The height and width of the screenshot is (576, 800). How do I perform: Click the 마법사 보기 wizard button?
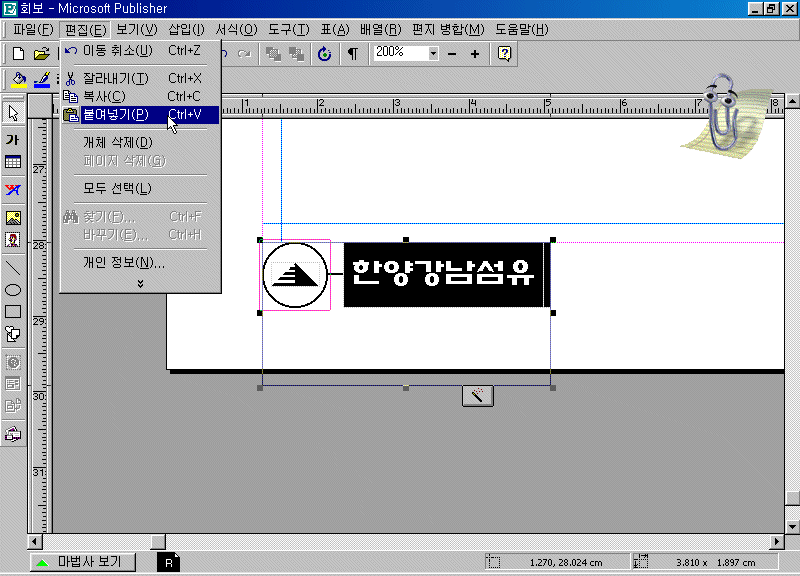pyautogui.click(x=83, y=562)
